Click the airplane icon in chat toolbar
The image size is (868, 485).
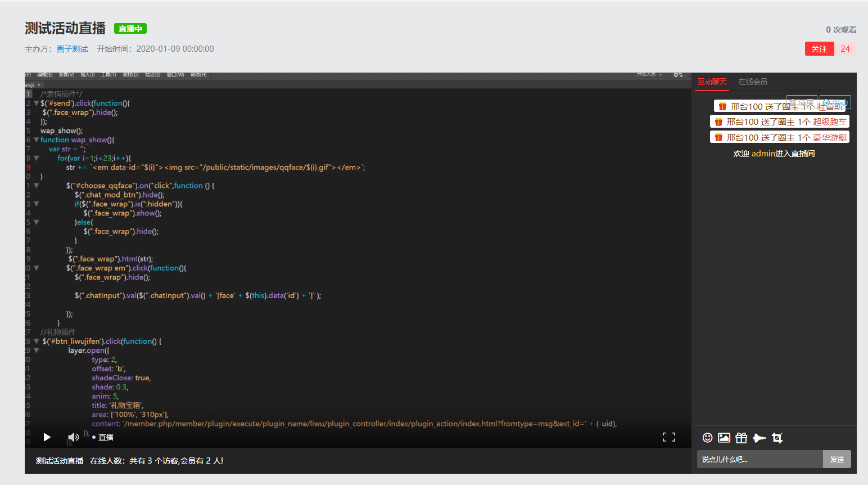[x=759, y=438]
